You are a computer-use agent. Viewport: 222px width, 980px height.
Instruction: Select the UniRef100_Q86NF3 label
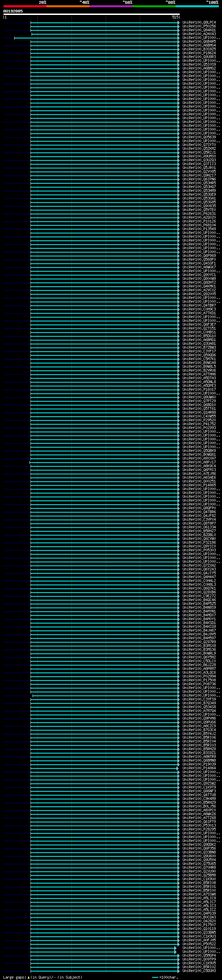[x=199, y=791]
